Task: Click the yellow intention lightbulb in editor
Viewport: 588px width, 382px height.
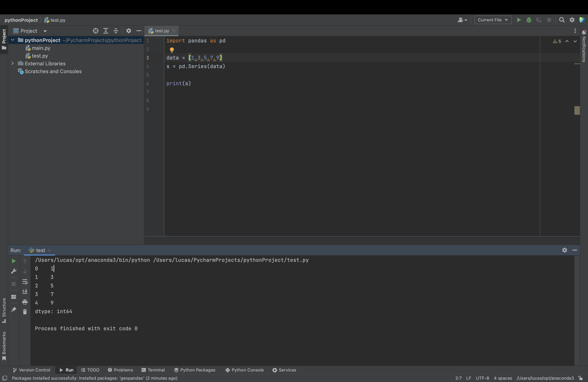Action: click(x=172, y=50)
